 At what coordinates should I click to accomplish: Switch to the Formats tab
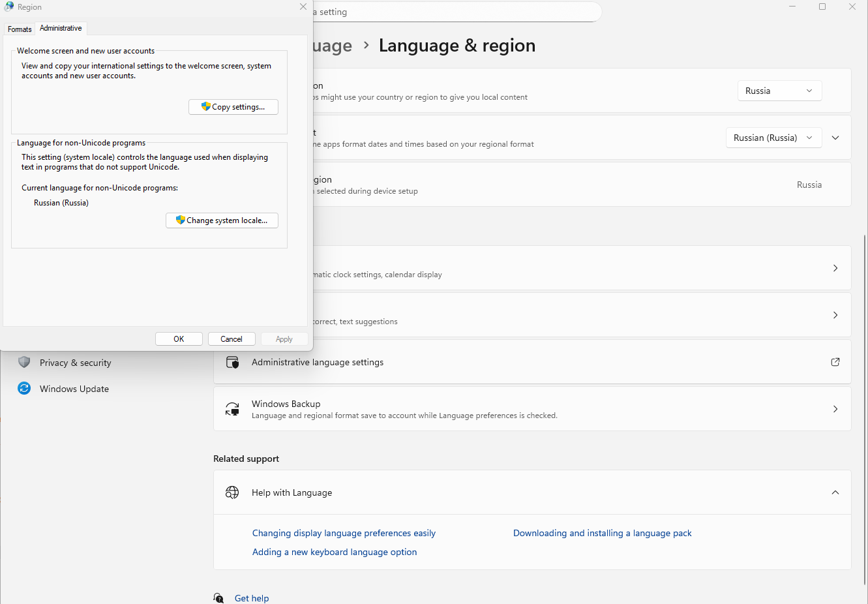coord(20,29)
